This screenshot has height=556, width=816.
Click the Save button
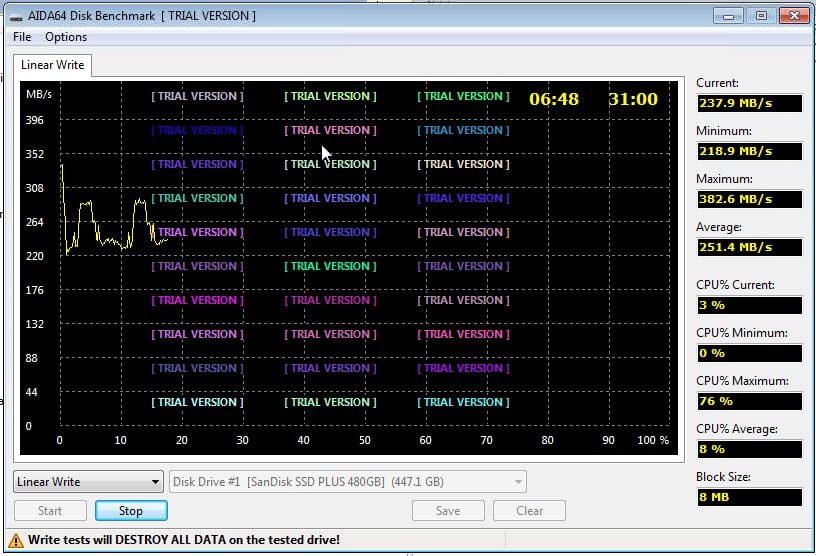click(x=448, y=511)
